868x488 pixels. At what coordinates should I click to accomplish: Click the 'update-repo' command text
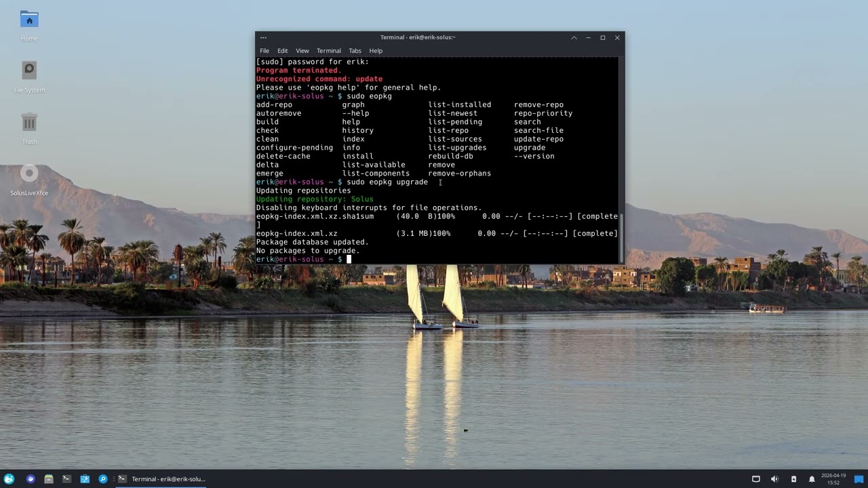538,139
